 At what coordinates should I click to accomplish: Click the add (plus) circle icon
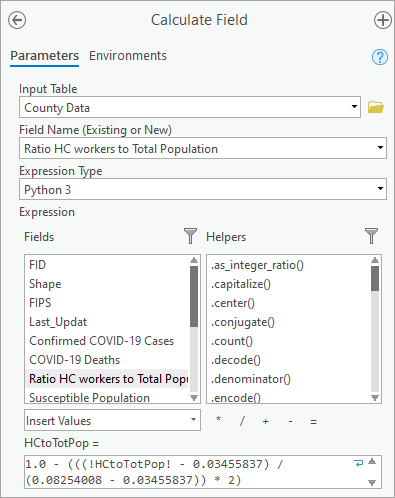click(383, 20)
